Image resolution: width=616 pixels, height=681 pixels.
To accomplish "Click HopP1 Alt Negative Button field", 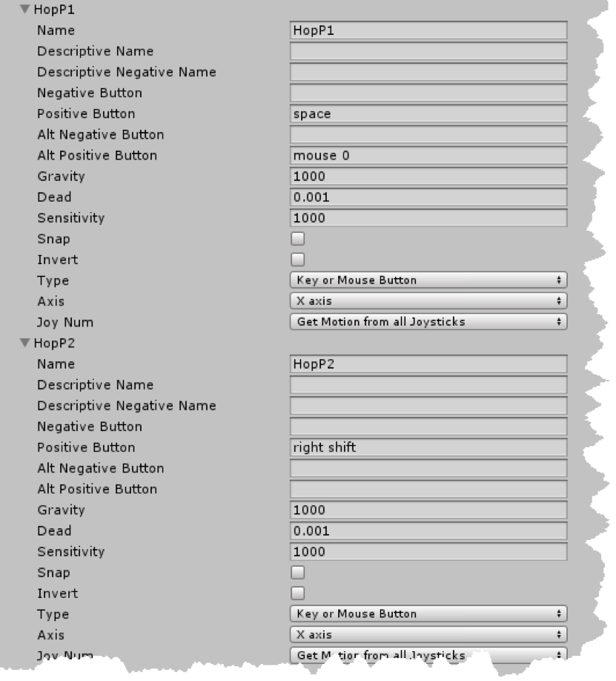I will pyautogui.click(x=428, y=134).
